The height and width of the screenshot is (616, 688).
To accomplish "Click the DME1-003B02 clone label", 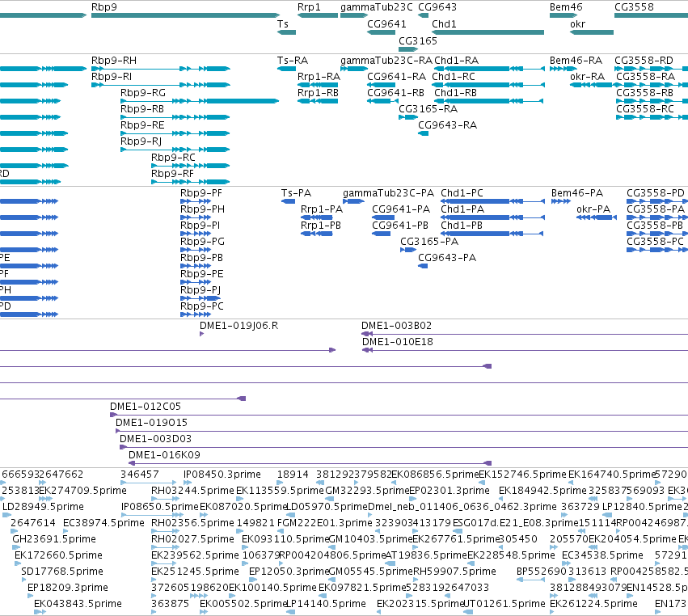I will pyautogui.click(x=397, y=326).
